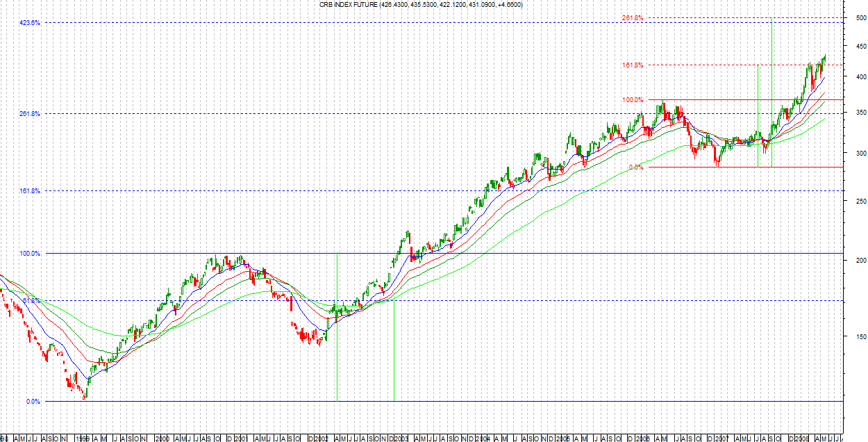Image resolution: width=868 pixels, height=442 pixels.
Task: Select the 2003 year marker on time axis
Action: click(401, 439)
